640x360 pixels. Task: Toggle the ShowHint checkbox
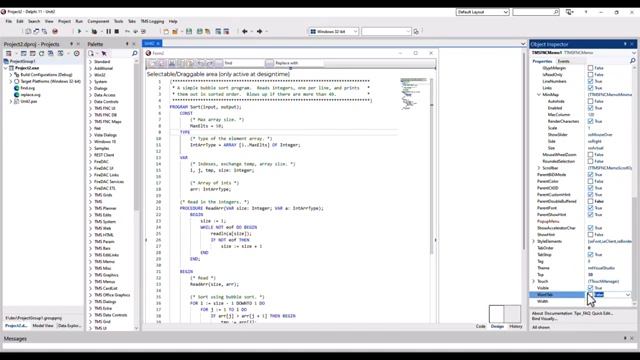[x=590, y=235]
